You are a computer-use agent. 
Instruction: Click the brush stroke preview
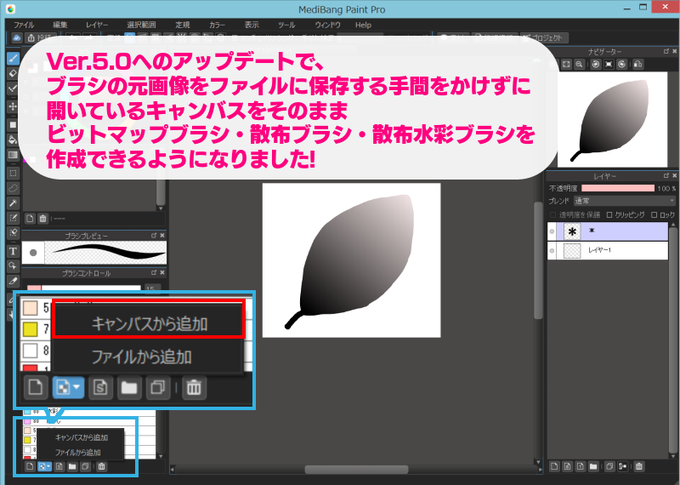[x=105, y=252]
